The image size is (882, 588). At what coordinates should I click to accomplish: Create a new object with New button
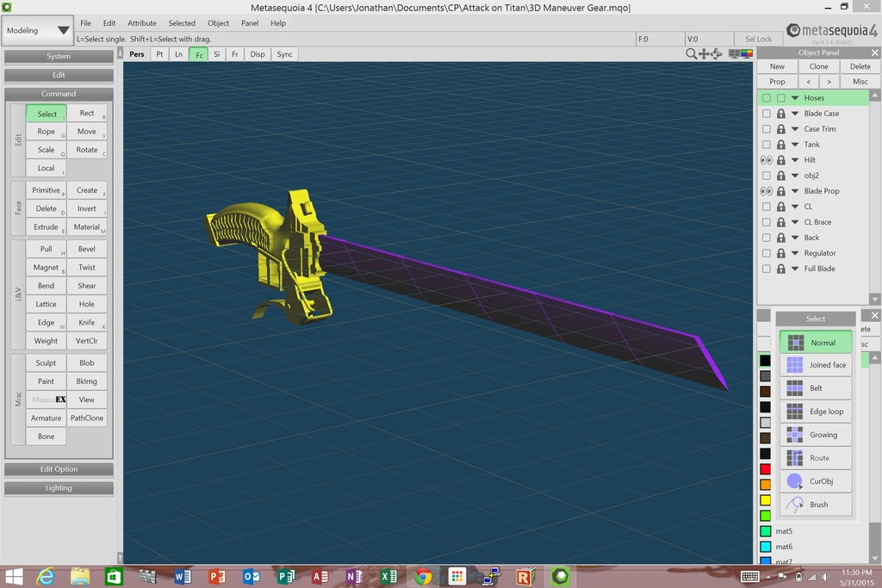point(777,65)
